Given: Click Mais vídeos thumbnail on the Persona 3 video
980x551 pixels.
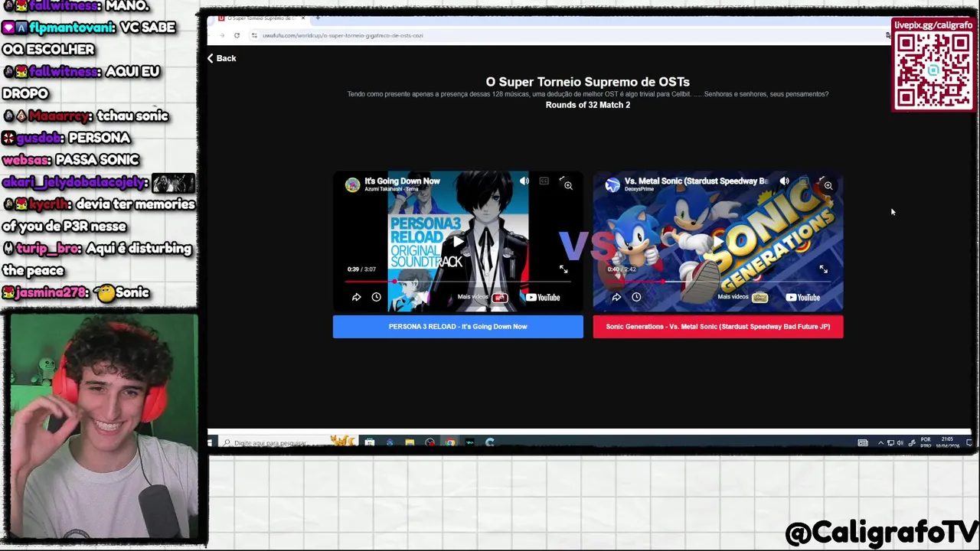Looking at the screenshot, I should point(500,298).
